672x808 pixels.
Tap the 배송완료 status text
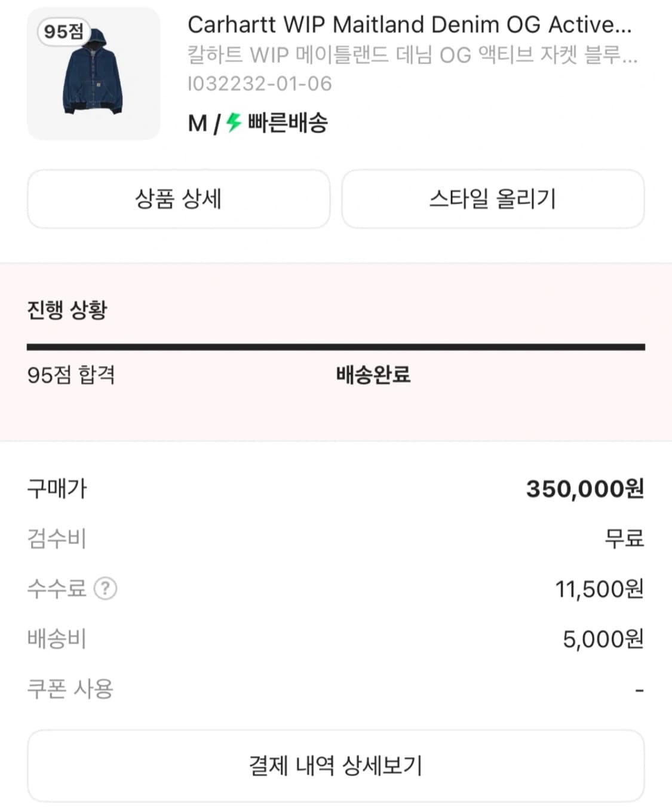click(373, 375)
